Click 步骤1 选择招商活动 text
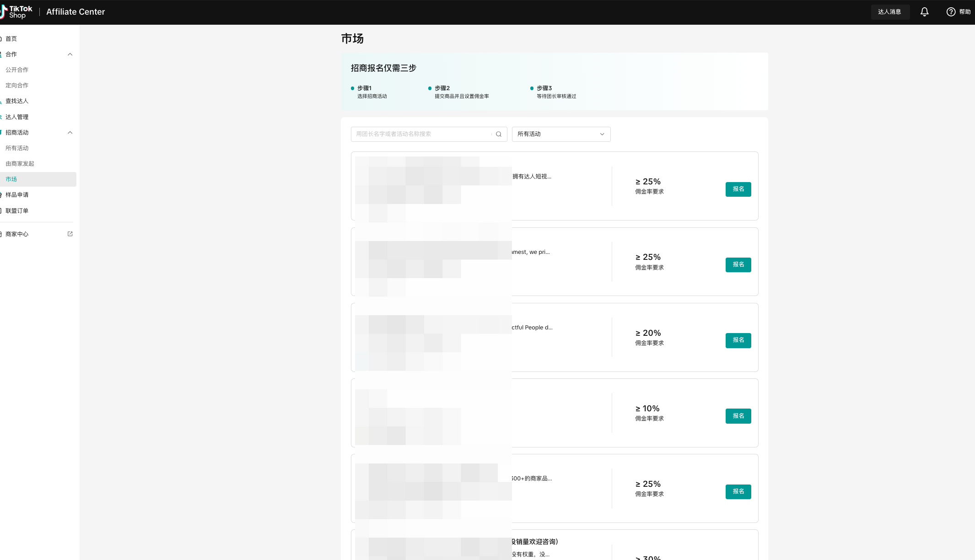 pos(372,92)
